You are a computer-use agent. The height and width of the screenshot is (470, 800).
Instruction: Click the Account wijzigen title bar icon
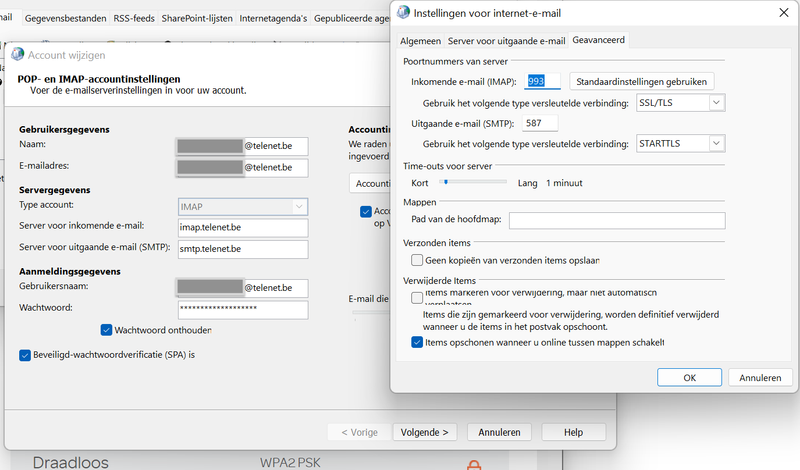click(x=17, y=55)
